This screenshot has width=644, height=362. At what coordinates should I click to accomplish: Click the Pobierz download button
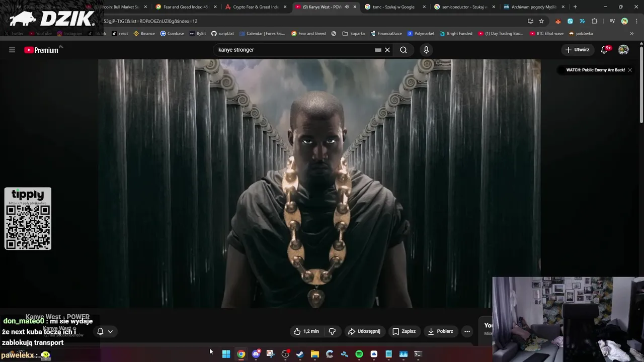tap(440, 331)
